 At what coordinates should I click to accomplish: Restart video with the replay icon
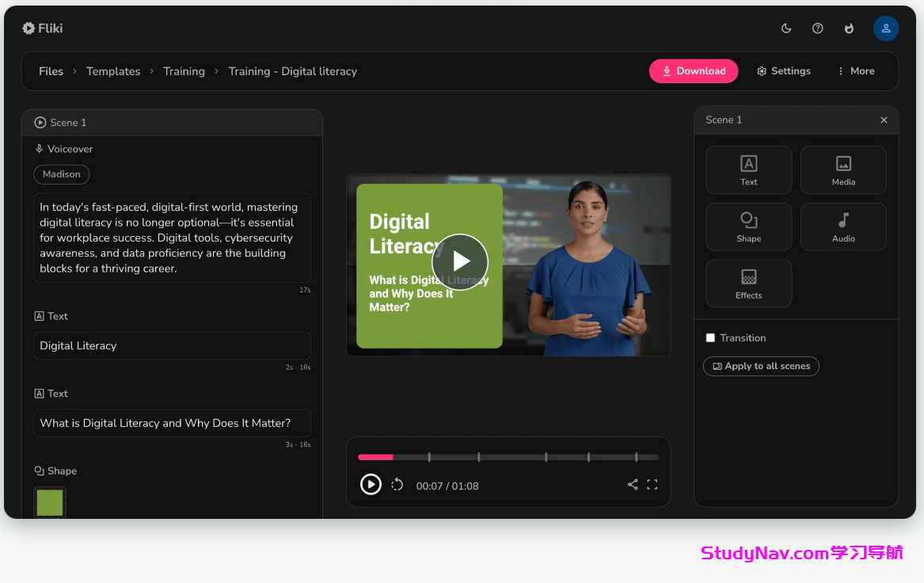(397, 485)
